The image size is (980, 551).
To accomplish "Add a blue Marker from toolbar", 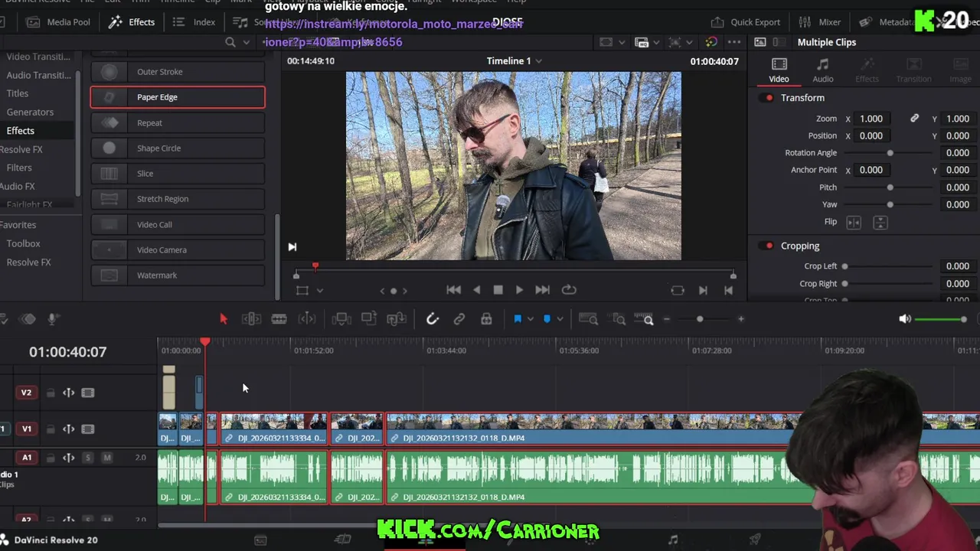I will coord(547,319).
